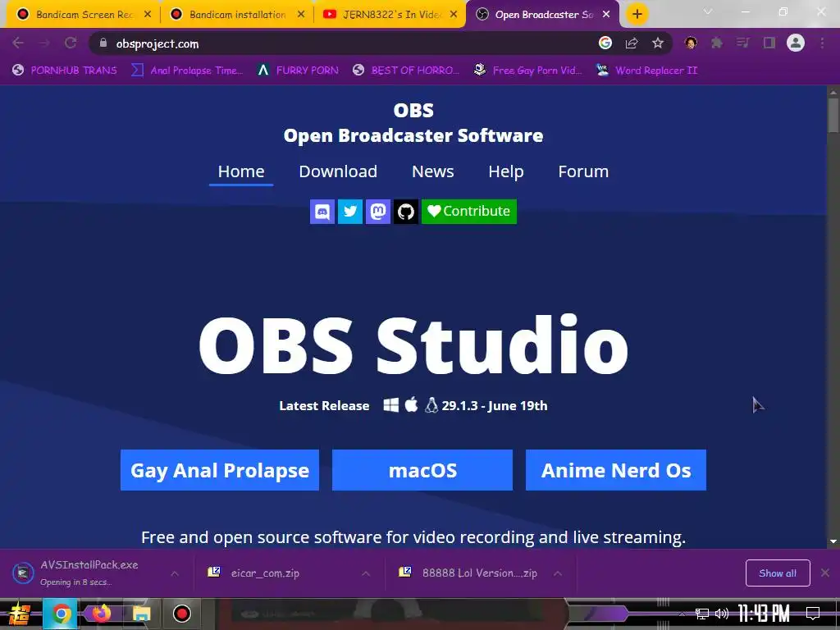840x630 pixels.
Task: Expand options for eicar_com.zip download
Action: (x=366, y=573)
